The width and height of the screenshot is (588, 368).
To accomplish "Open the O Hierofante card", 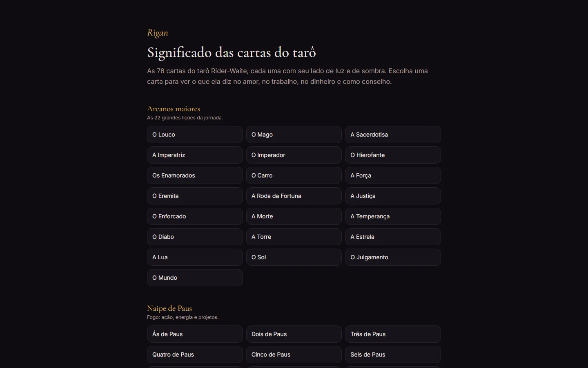I will pyautogui.click(x=393, y=155).
